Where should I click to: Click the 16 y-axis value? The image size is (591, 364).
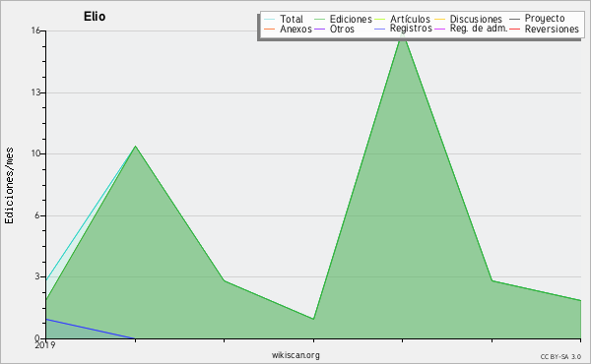[35, 30]
